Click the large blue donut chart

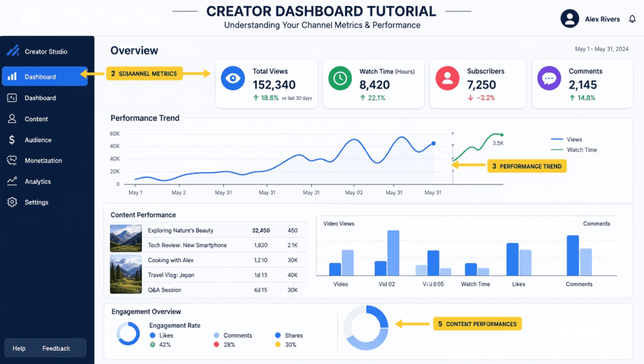[365, 327]
